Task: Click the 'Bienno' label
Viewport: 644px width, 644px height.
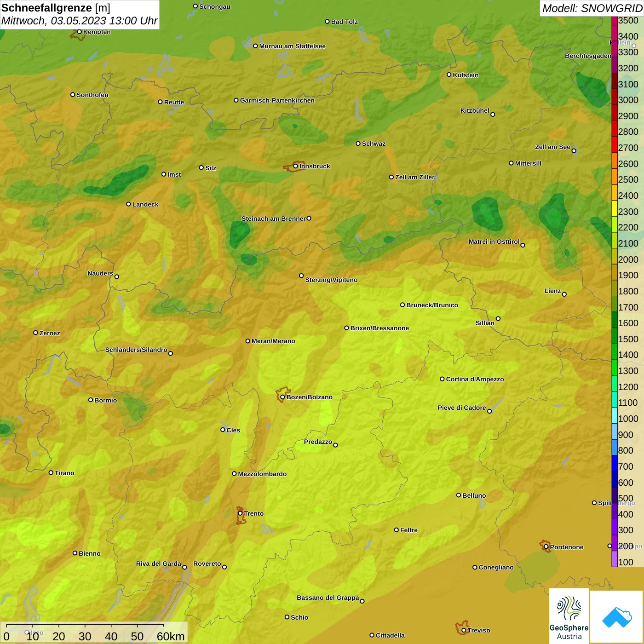Action: 90,553
